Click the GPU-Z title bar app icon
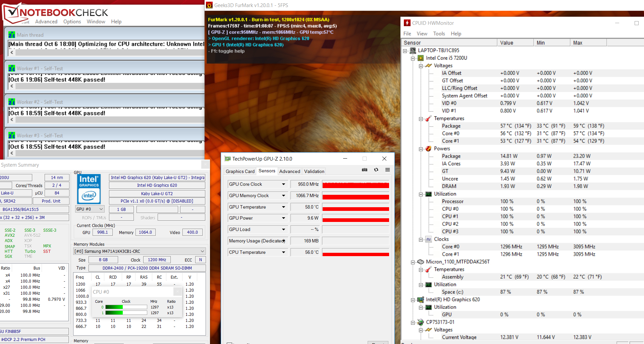 (228, 159)
